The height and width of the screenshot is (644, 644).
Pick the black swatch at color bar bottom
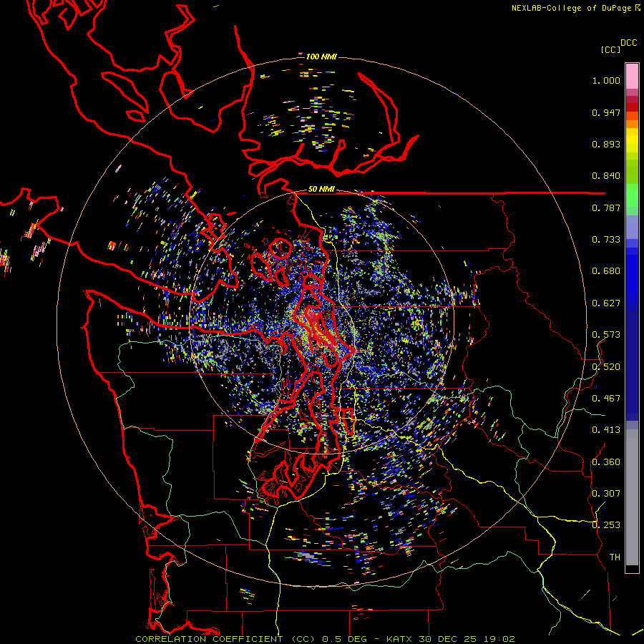632,569
